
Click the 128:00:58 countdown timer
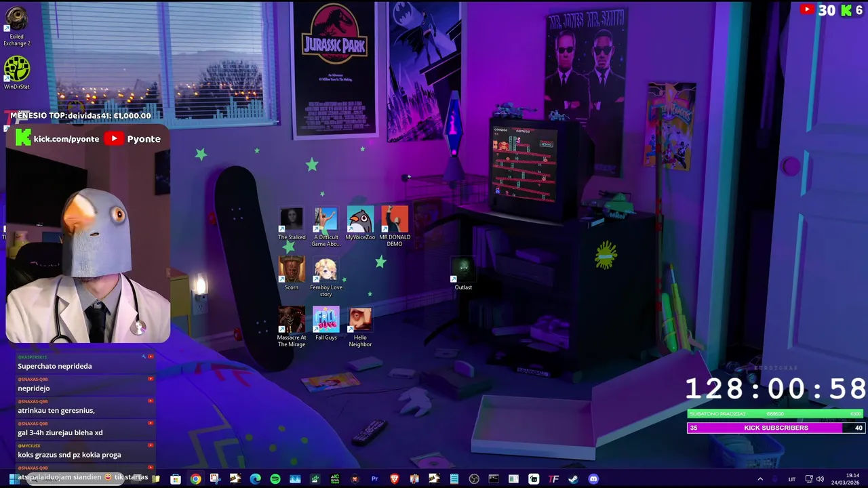pyautogui.click(x=776, y=389)
